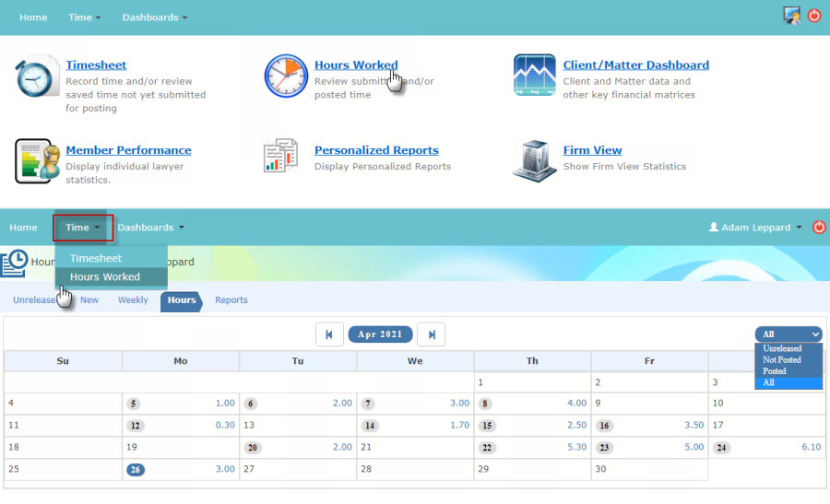Open the Adam Leppard user dropdown
Image resolution: width=830 pixels, height=504 pixels.
coord(755,228)
